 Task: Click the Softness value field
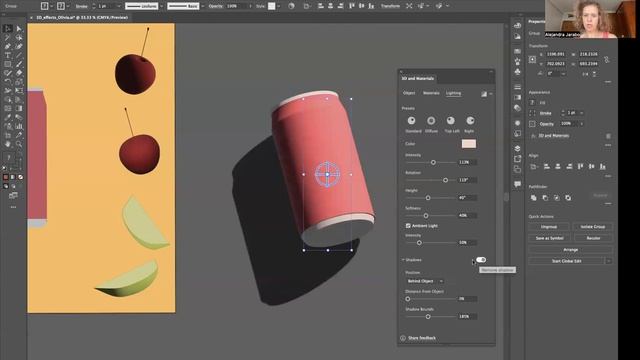(467, 216)
